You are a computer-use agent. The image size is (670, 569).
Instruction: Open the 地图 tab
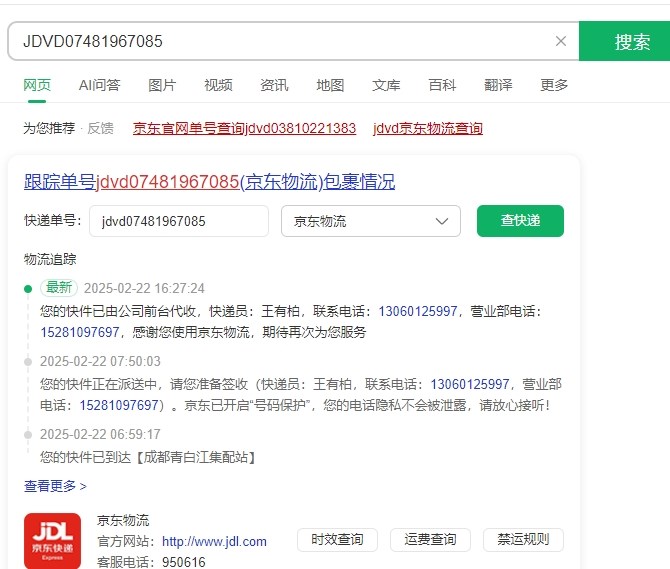click(x=330, y=85)
